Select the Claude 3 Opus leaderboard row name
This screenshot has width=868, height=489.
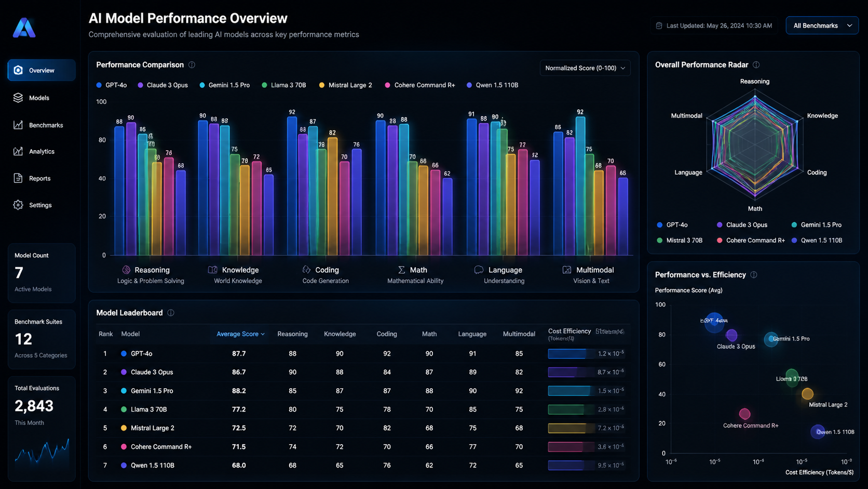pos(152,372)
